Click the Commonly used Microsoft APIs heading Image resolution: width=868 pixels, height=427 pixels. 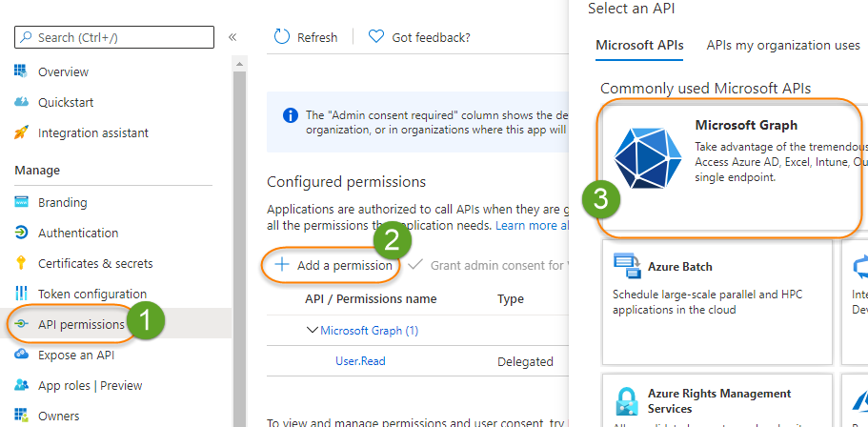click(705, 89)
